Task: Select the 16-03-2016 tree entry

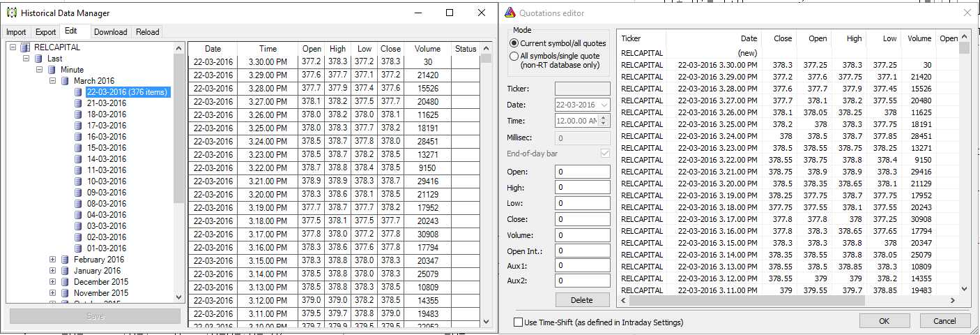Action: tap(107, 137)
